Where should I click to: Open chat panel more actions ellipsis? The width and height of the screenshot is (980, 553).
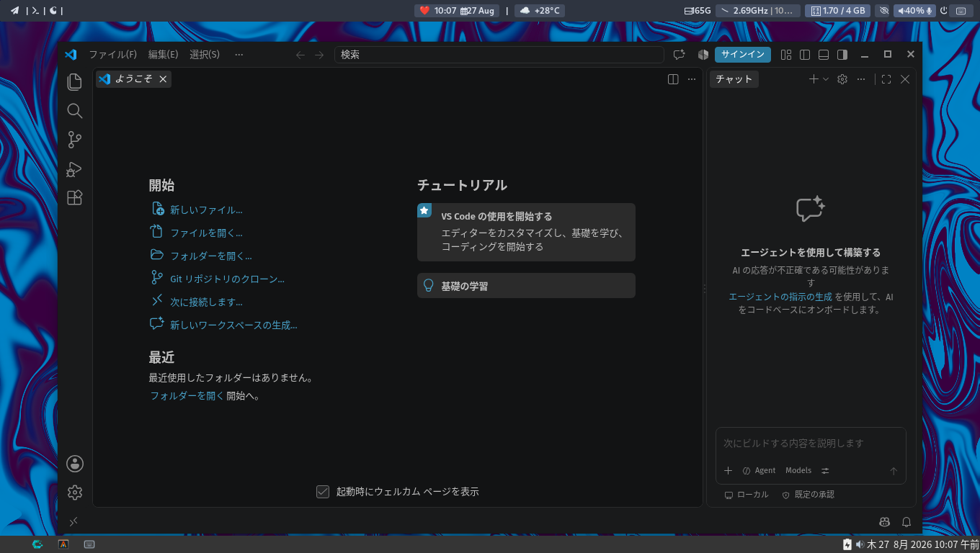(x=861, y=79)
